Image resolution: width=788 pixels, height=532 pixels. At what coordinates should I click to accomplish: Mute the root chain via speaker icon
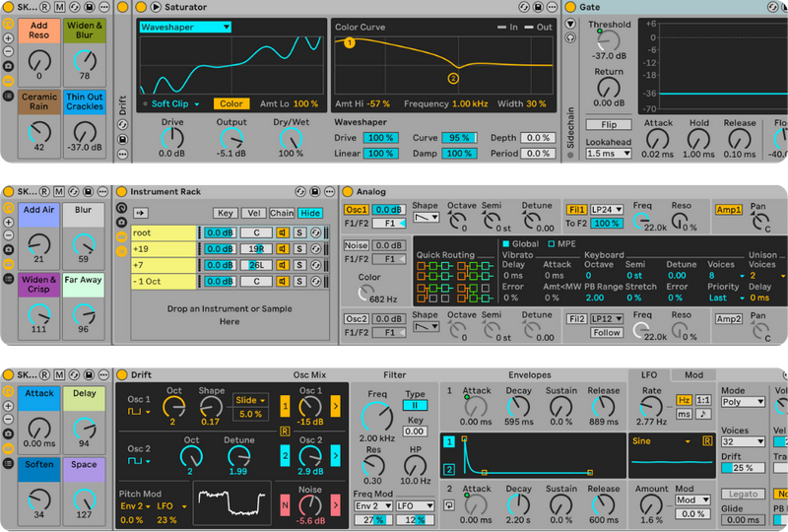(x=282, y=233)
